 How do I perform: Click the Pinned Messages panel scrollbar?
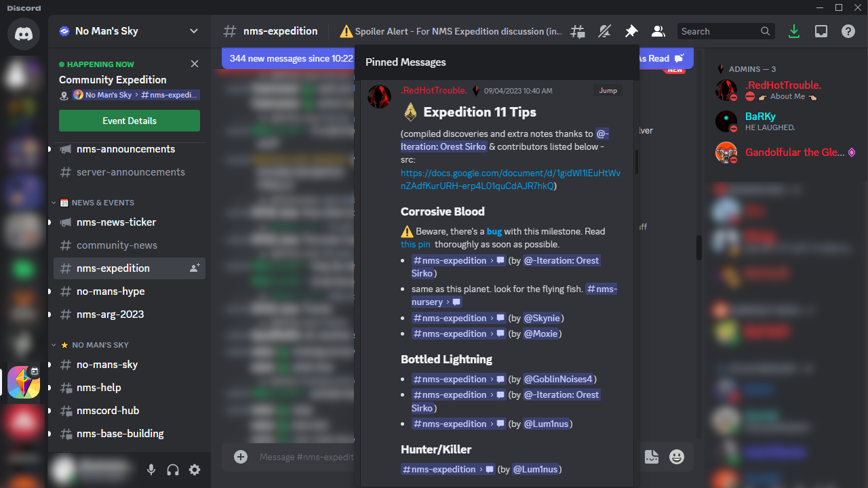click(636, 161)
